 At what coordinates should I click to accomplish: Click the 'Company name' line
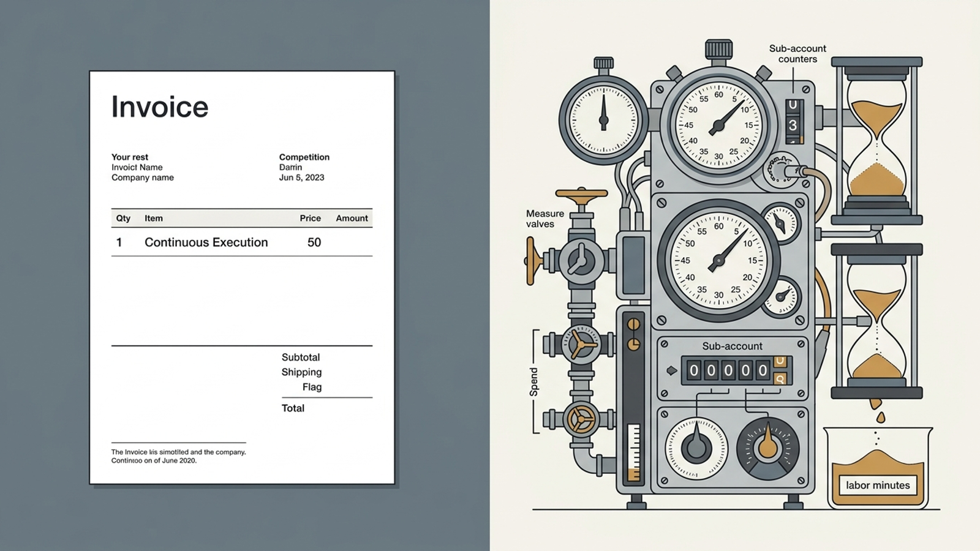(x=143, y=178)
